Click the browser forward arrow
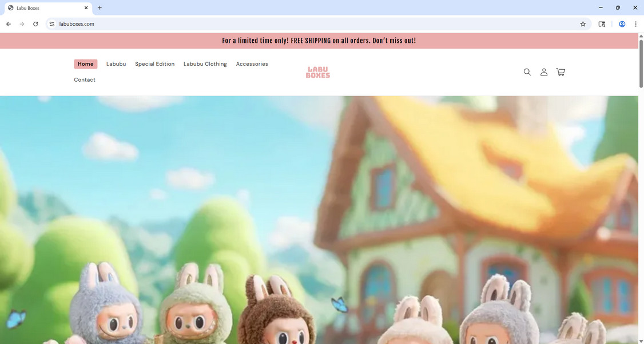The width and height of the screenshot is (644, 344). (22, 24)
